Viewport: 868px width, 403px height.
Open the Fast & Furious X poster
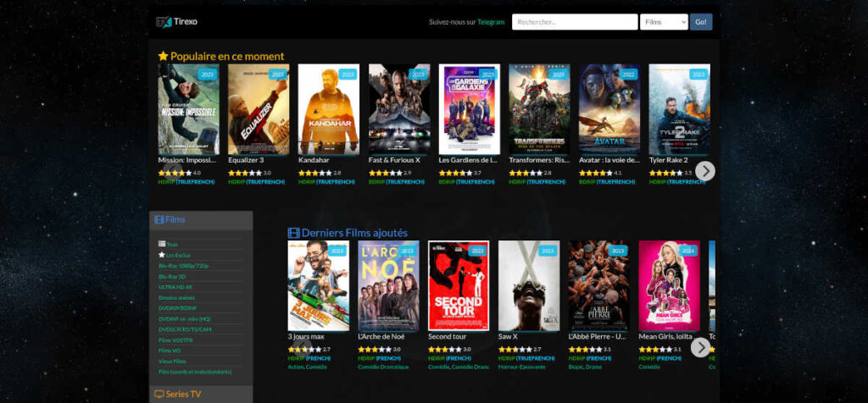point(399,109)
